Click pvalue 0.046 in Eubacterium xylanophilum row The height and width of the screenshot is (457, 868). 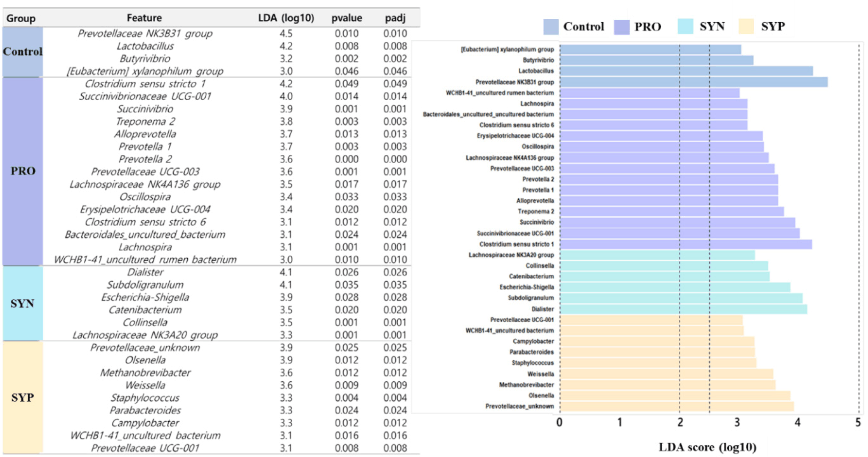coord(347,71)
